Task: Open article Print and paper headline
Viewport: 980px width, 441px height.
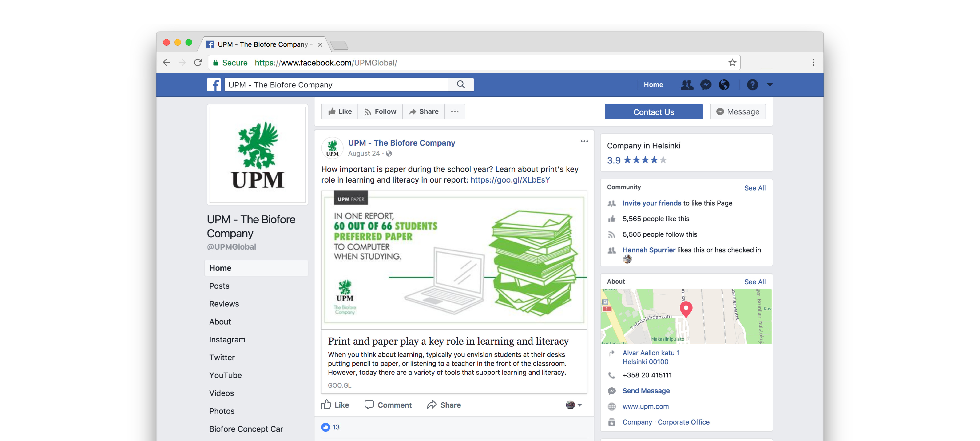Action: [448, 341]
